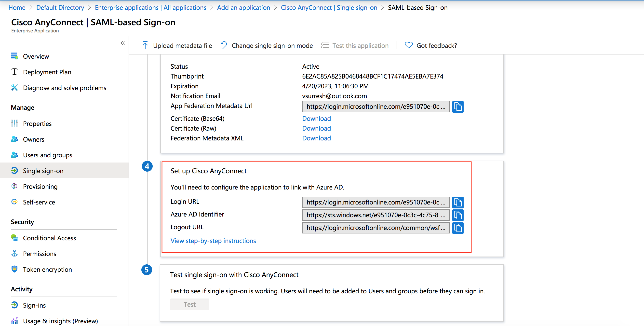The width and height of the screenshot is (644, 326).
Task: Download the Certificate (Base64)
Action: [x=316, y=119]
